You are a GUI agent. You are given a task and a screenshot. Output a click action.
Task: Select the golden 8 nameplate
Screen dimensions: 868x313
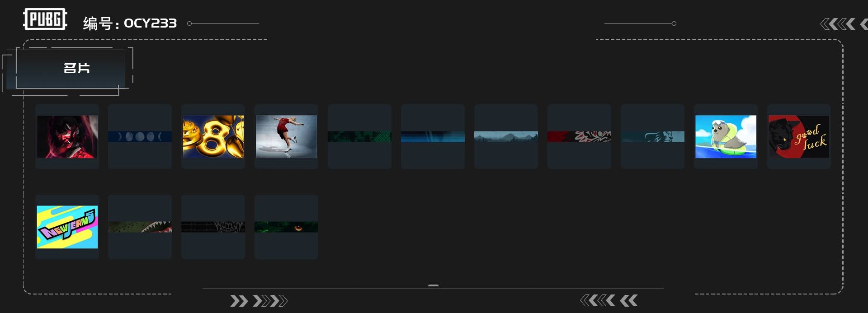pyautogui.click(x=213, y=136)
